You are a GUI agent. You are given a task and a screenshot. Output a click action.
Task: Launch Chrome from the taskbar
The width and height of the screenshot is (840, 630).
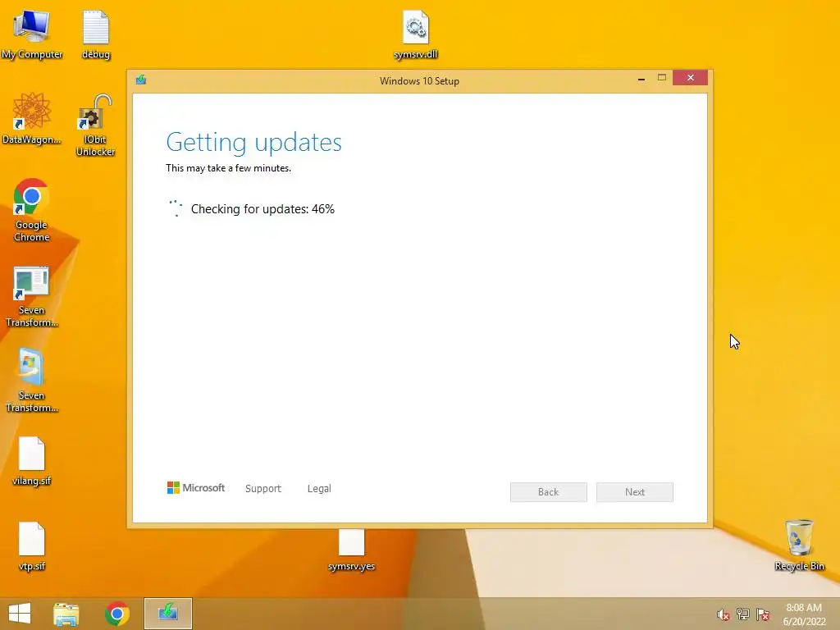(x=116, y=614)
